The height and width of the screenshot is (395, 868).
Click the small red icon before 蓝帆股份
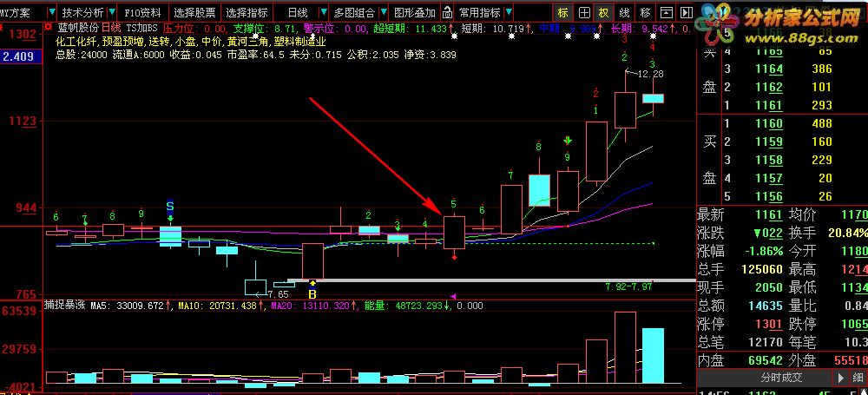[49, 27]
